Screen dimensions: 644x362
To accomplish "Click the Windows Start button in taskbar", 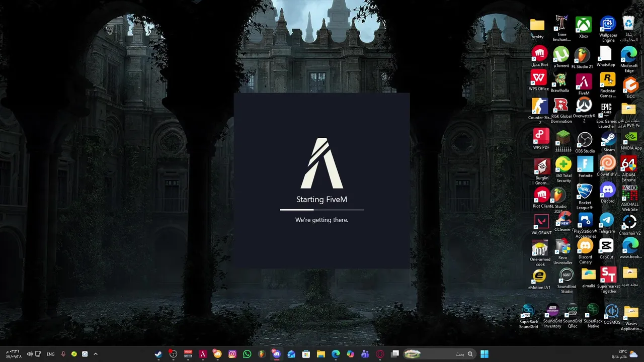I will (x=485, y=354).
